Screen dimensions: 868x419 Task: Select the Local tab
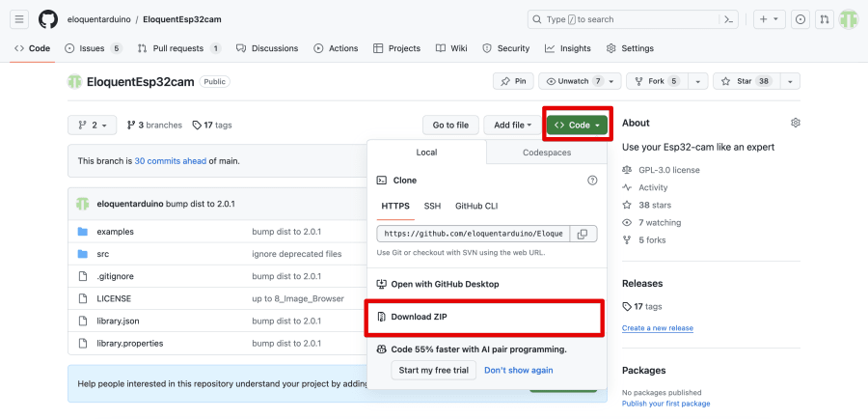click(426, 153)
